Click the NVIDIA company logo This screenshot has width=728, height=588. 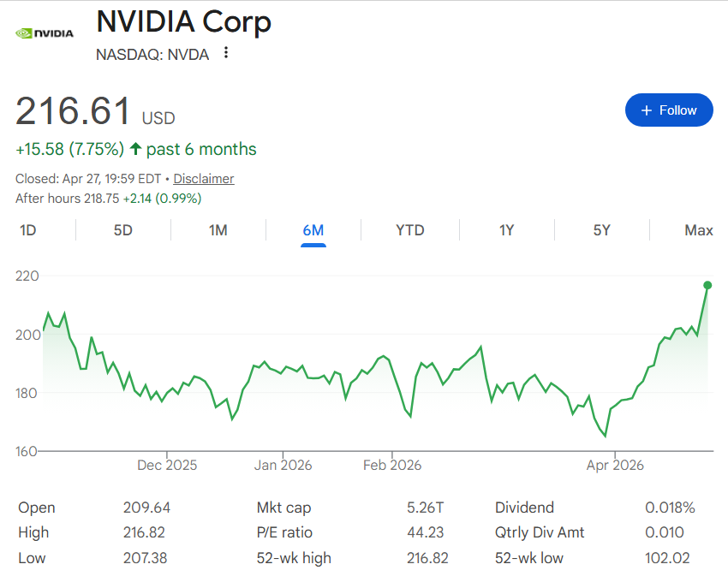coord(43,33)
